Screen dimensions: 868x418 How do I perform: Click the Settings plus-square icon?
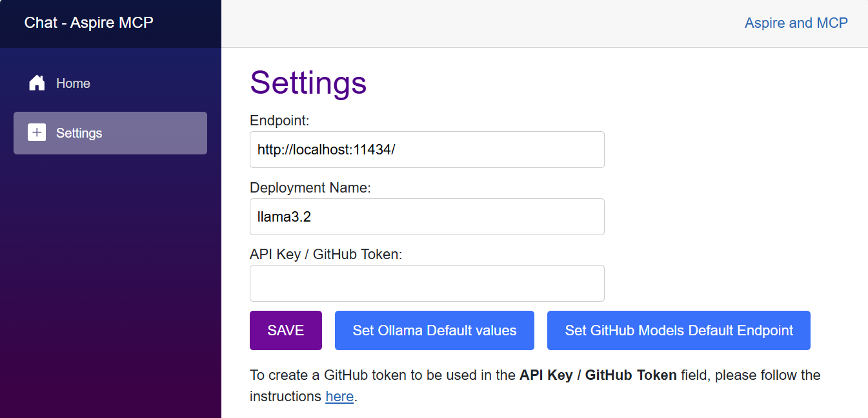tap(37, 132)
